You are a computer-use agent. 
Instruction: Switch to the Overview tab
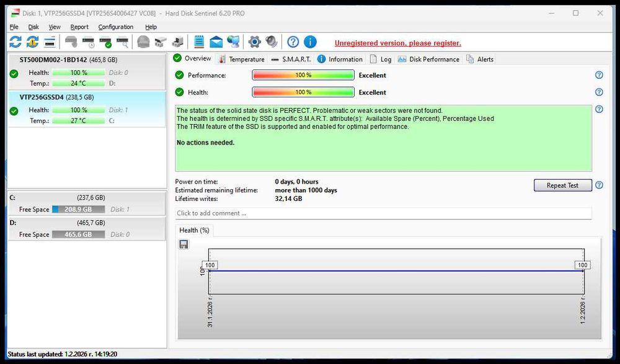coord(193,58)
